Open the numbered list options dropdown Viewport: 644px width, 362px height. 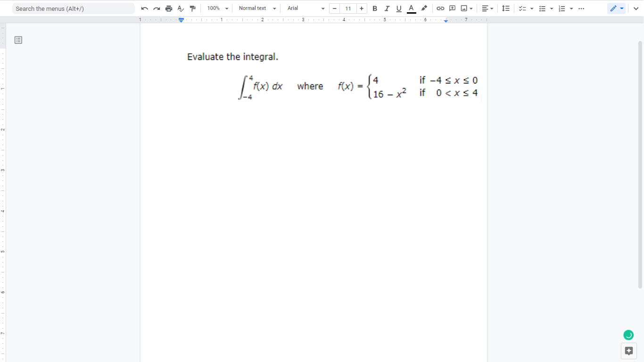click(571, 8)
